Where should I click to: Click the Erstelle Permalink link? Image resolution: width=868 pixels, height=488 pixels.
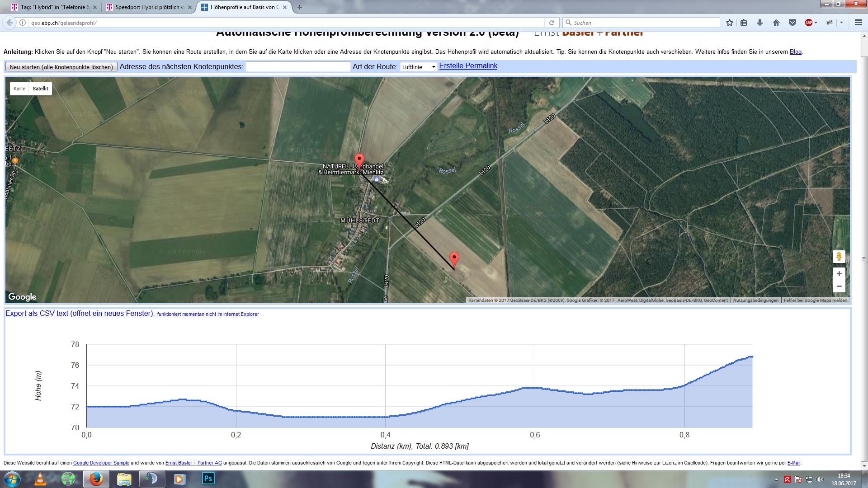point(468,66)
